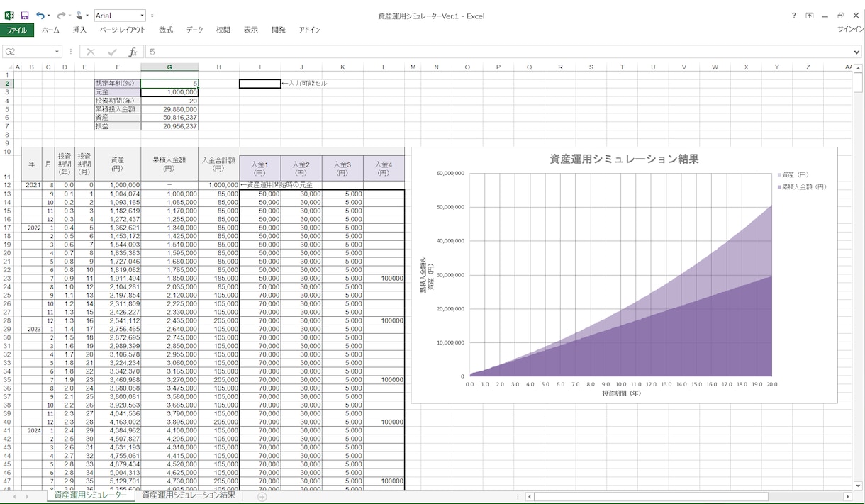This screenshot has height=504, width=865.
Task: Click the 累積入金額 (円) table header cell
Action: (x=169, y=164)
